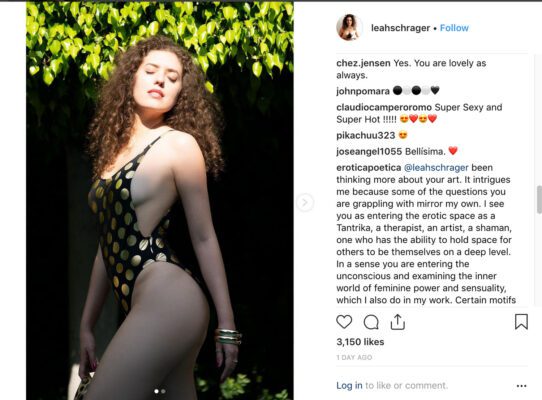
Task: Open claudiocamperoromo commenter profile
Action: (x=384, y=108)
